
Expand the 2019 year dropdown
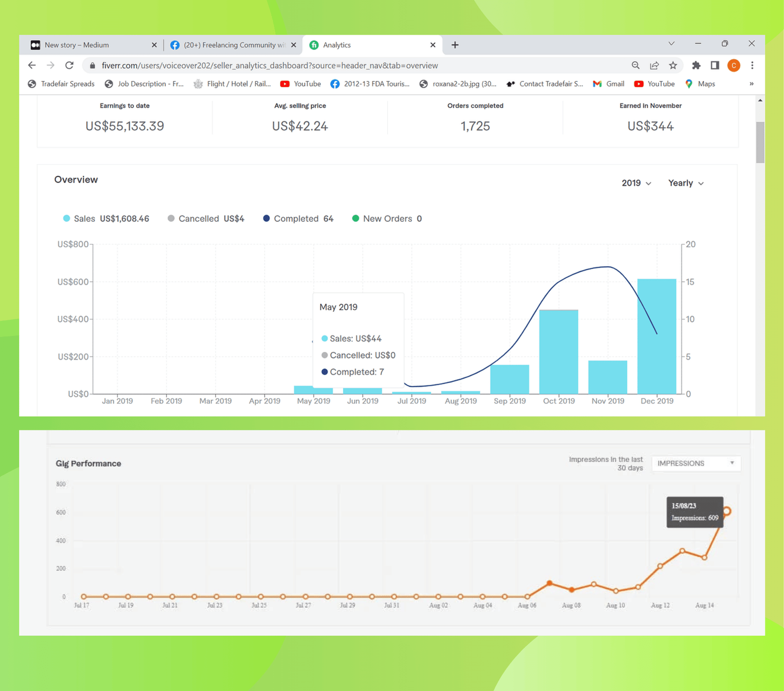coord(636,183)
